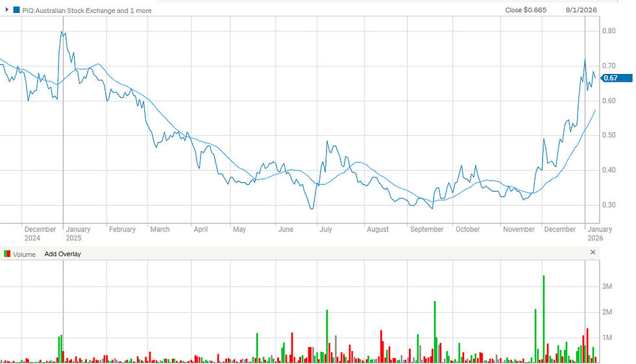The image size is (636, 364).
Task: Click the October axis label
Action: (468, 230)
